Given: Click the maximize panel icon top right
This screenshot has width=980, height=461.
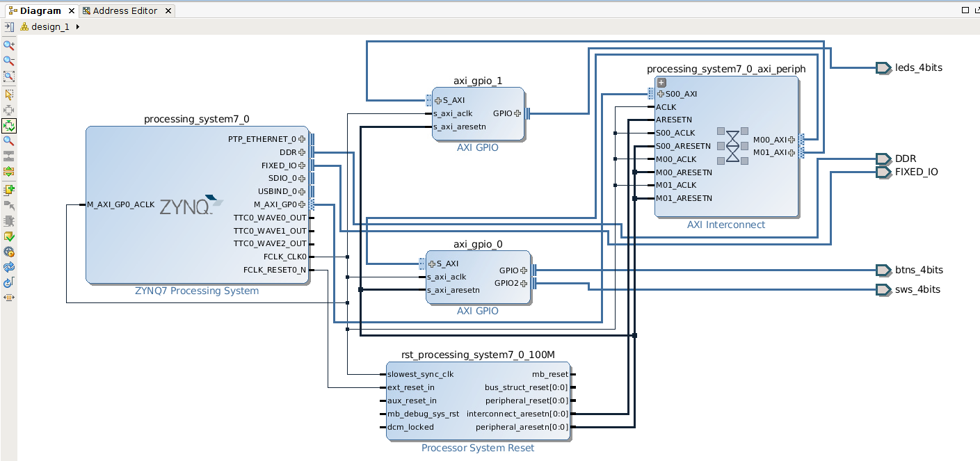Looking at the screenshot, I should tap(965, 10).
